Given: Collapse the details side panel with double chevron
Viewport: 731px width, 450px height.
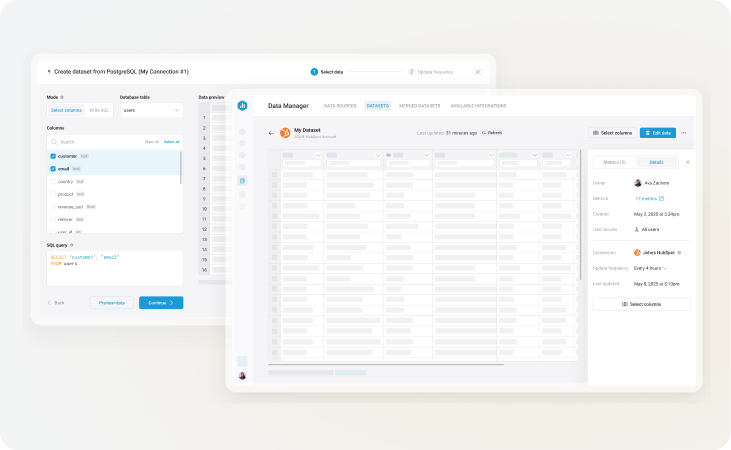Looking at the screenshot, I should [x=687, y=162].
